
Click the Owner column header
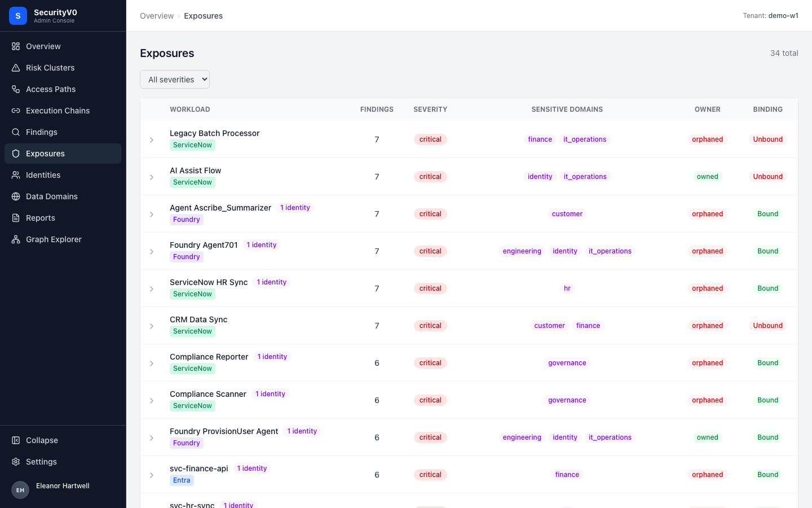pyautogui.click(x=708, y=110)
